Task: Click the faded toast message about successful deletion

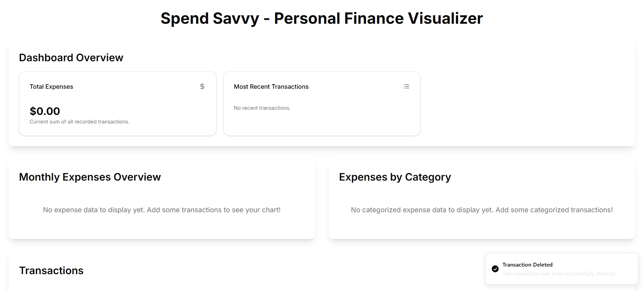Action: tap(559, 273)
